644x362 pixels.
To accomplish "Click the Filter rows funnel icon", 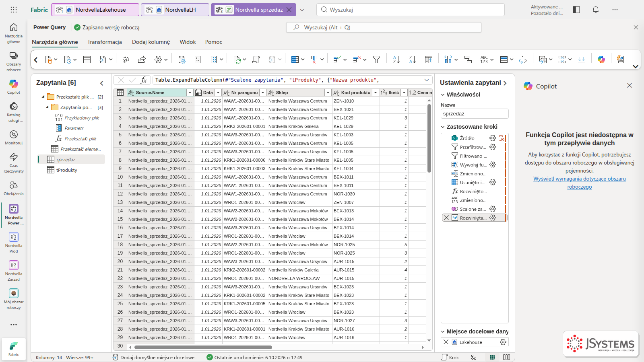I will click(x=377, y=60).
